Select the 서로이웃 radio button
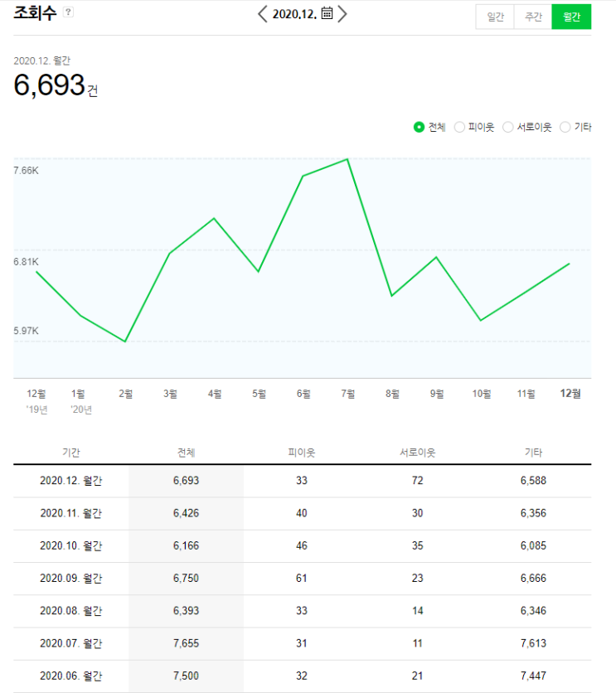The height and width of the screenshot is (693, 616). [x=508, y=127]
